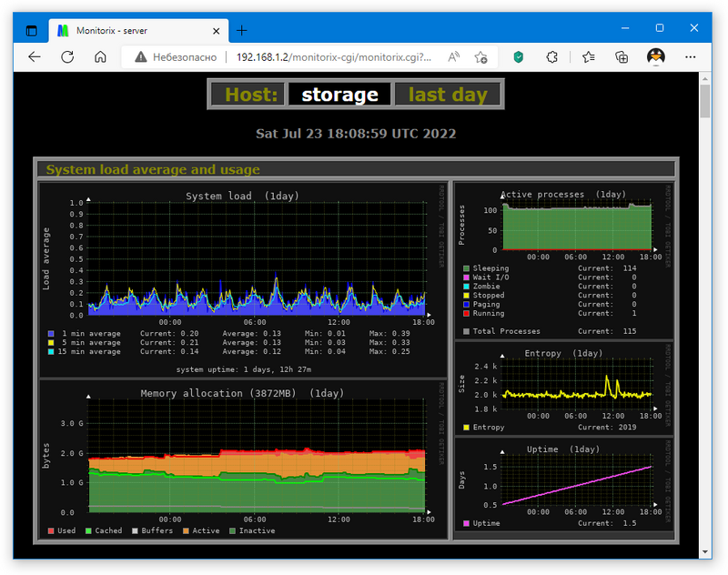Open the Uptime graph
Viewport: 728px width, 575px height.
563,484
